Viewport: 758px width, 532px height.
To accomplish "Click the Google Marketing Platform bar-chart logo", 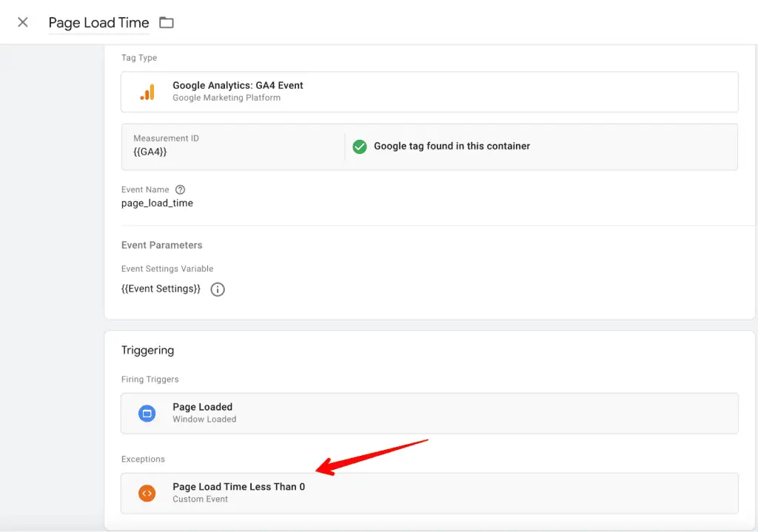I will click(147, 91).
